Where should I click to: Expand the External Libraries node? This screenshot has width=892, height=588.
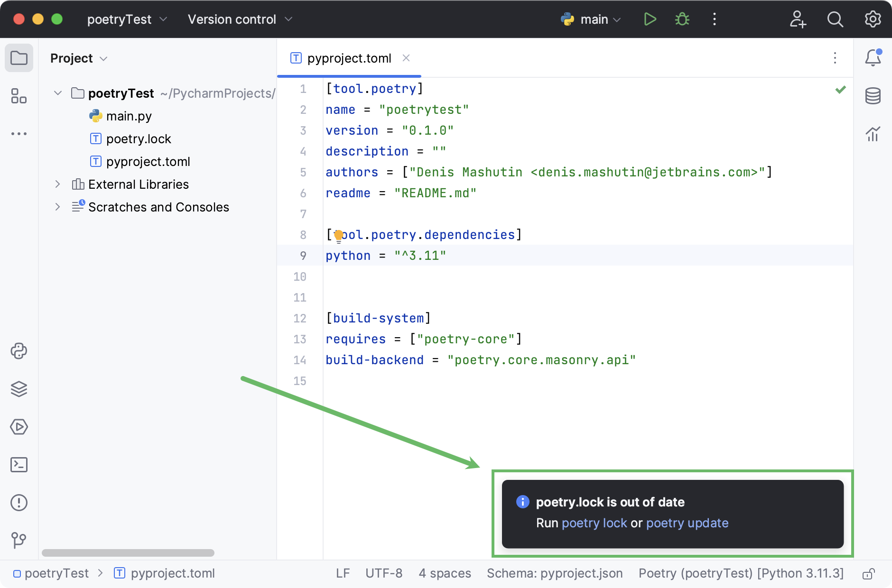[x=58, y=184]
